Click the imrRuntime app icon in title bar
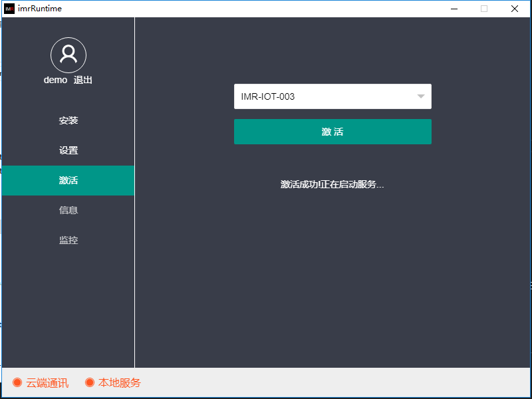The image size is (532, 399). click(x=9, y=9)
